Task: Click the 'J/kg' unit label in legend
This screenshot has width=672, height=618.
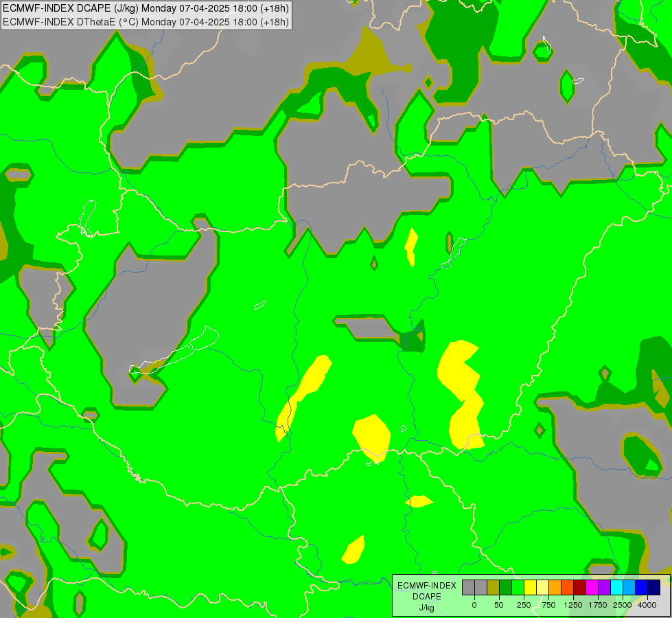Action: (426, 608)
